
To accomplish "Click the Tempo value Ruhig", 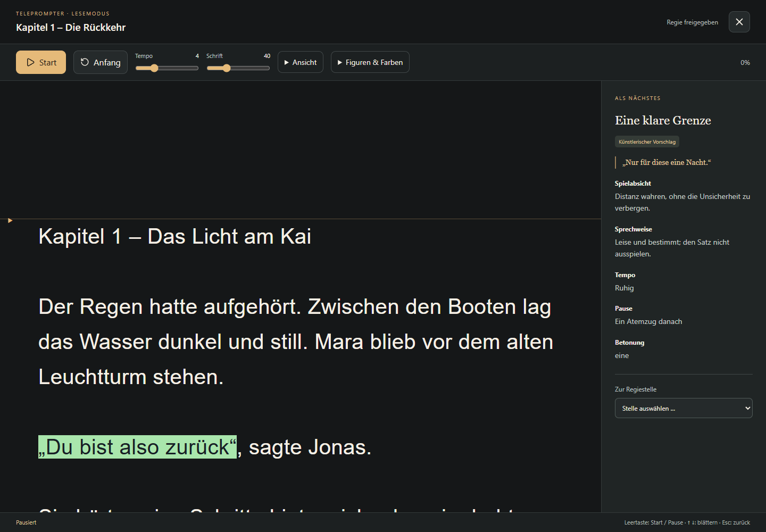I will [x=625, y=288].
